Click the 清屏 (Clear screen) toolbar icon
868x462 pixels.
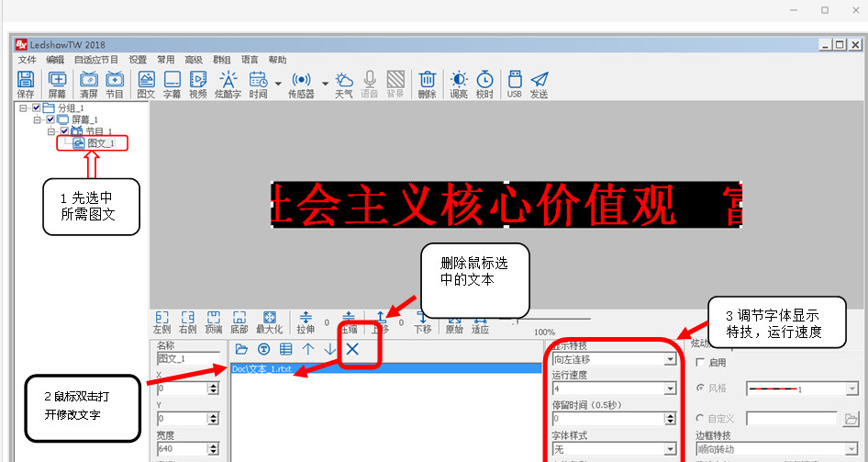tap(88, 84)
